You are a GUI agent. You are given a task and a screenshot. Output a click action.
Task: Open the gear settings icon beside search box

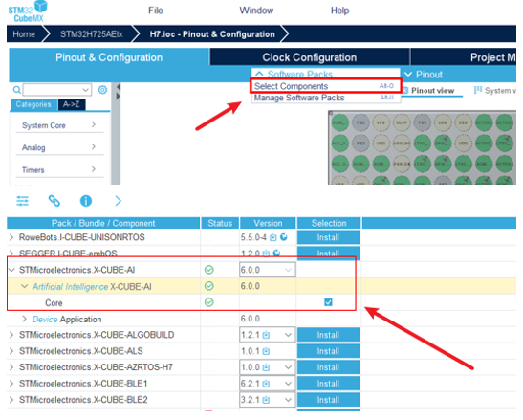point(102,90)
